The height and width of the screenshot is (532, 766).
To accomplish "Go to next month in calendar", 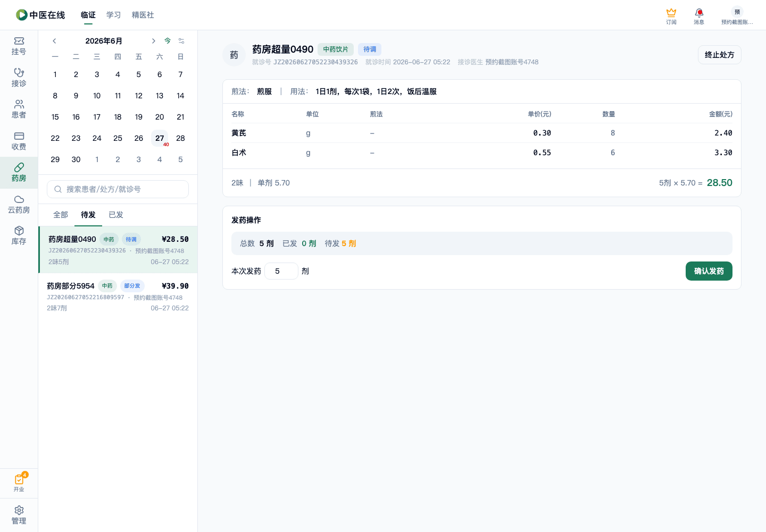I will (153, 41).
